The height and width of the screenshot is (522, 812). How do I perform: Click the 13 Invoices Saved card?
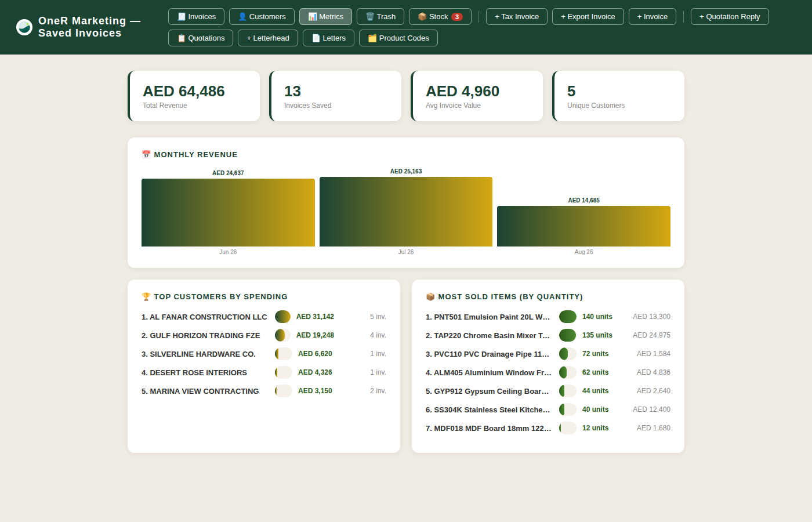(x=335, y=96)
